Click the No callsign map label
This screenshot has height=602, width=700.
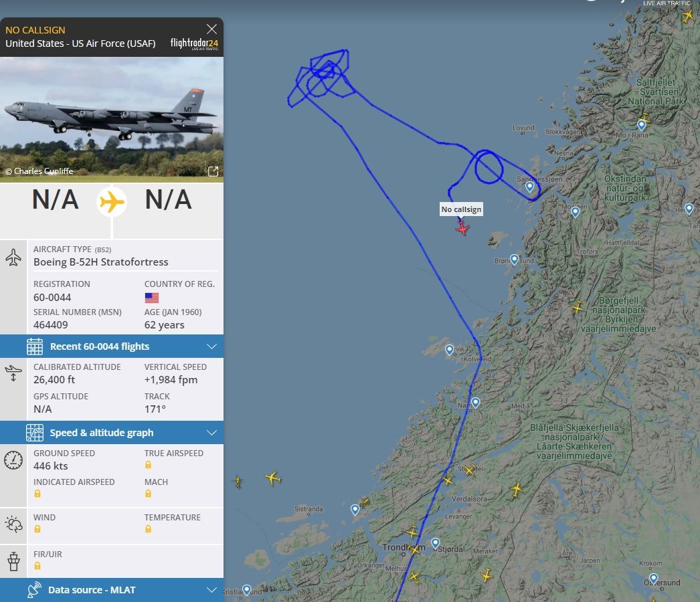[x=461, y=209]
